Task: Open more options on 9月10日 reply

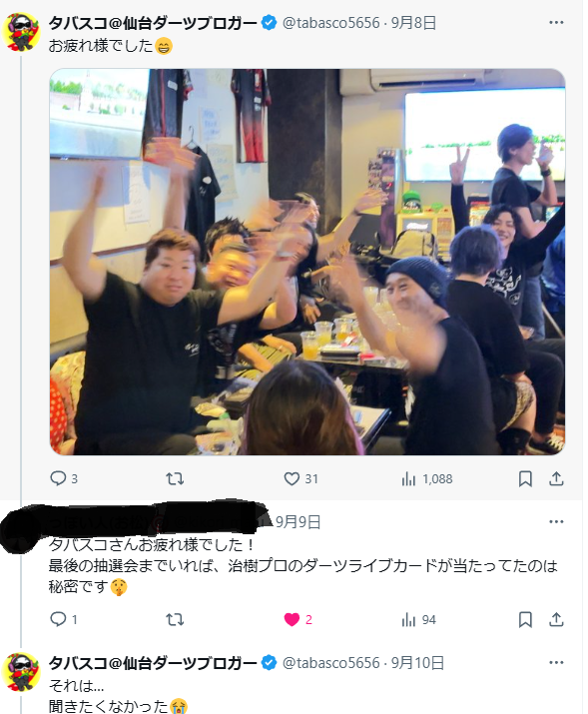Action: [x=556, y=662]
